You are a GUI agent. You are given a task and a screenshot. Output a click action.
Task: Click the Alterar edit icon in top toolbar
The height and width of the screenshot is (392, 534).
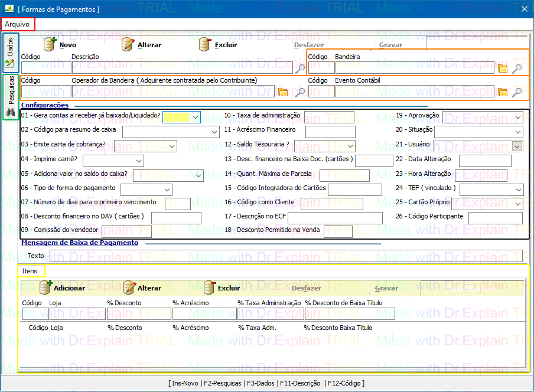(128, 45)
